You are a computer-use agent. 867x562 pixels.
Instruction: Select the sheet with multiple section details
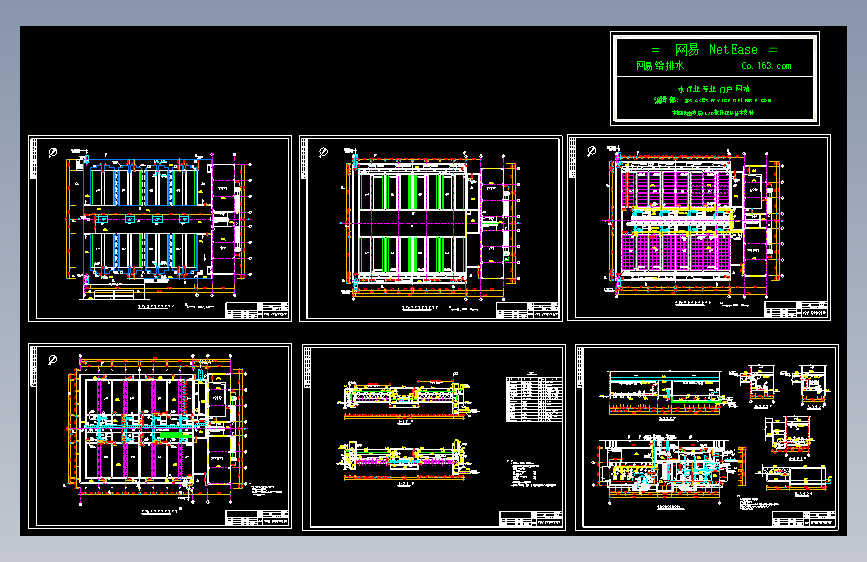(x=707, y=438)
